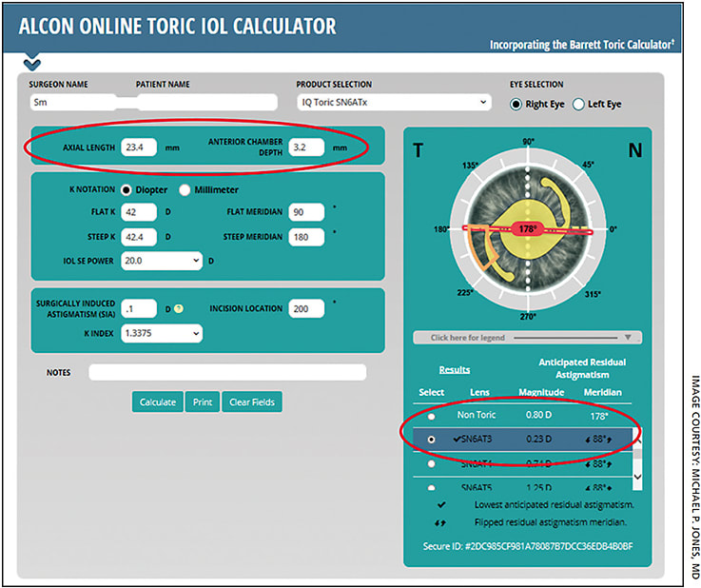Open the SIA yellow help question icon

point(179,308)
